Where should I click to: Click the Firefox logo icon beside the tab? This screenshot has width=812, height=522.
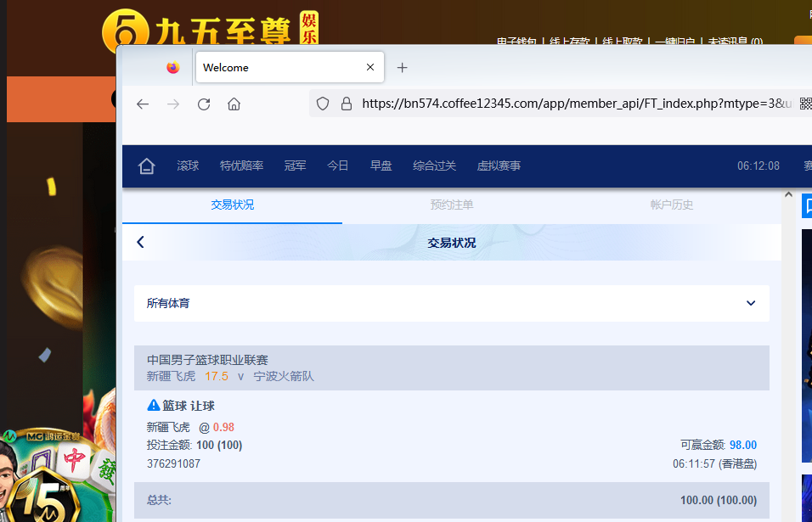(173, 68)
